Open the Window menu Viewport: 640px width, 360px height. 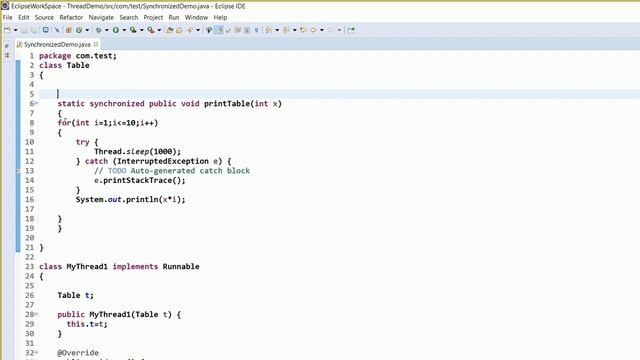click(x=196, y=18)
